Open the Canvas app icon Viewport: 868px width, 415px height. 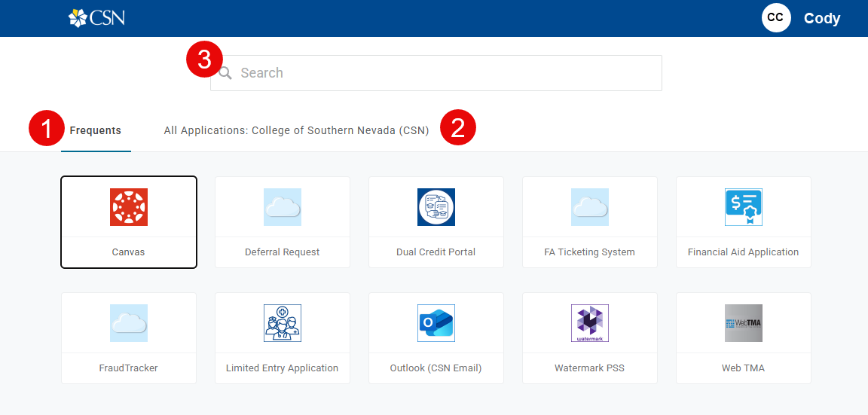click(x=129, y=207)
